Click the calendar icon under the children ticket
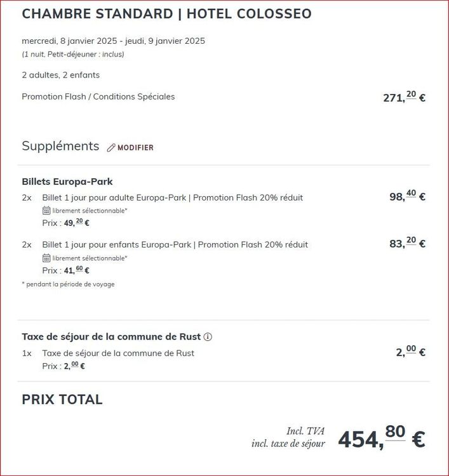449x476 pixels. tap(46, 258)
